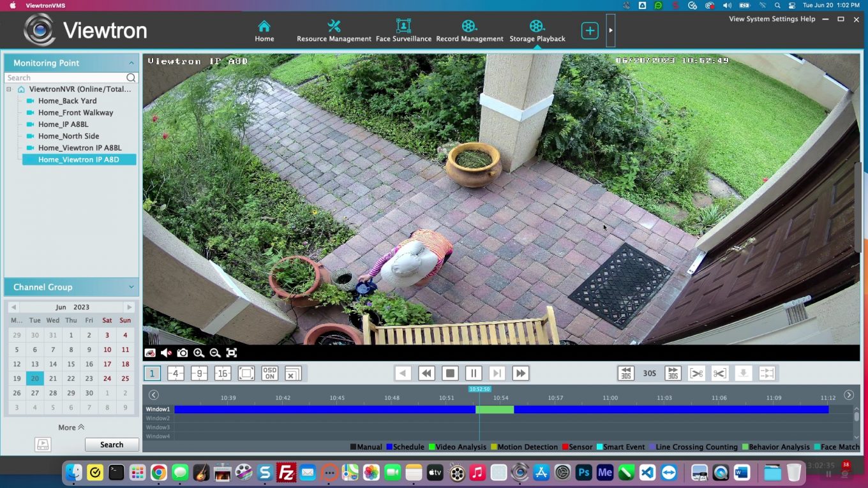Skip forward 30 seconds in playback
This screenshot has width=868, height=488.
672,373
